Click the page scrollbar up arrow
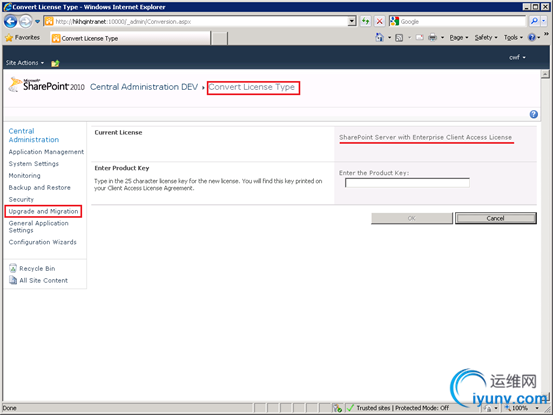This screenshot has height=415, width=553. 545,74
